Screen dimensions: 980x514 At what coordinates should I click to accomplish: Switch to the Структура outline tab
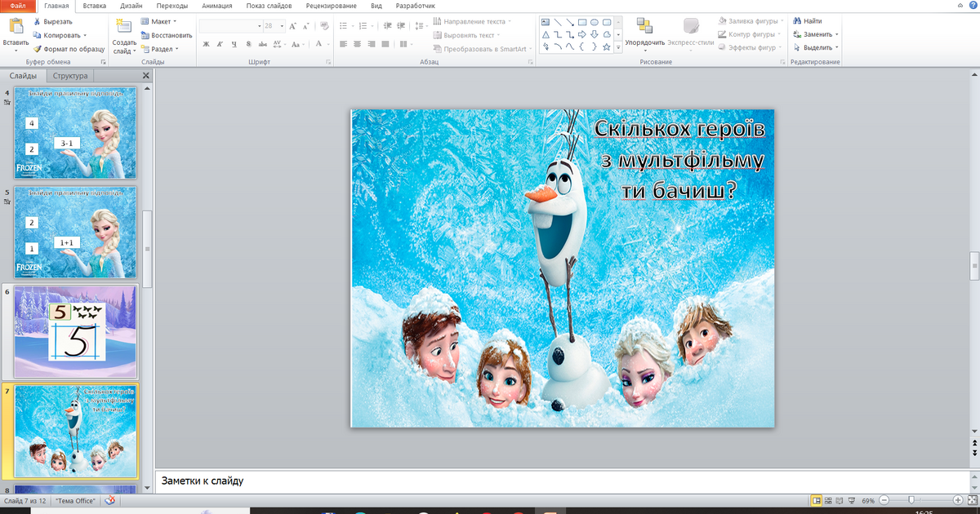click(70, 76)
